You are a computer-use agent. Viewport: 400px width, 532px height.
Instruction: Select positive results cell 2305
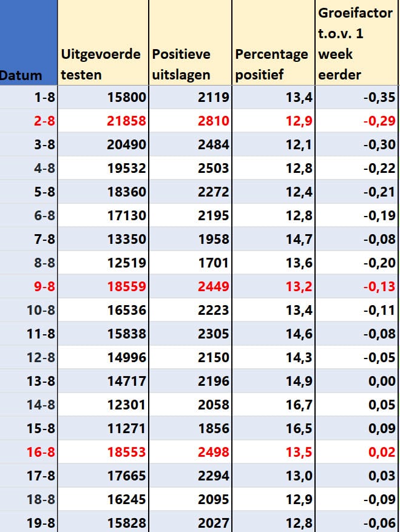tap(190, 334)
